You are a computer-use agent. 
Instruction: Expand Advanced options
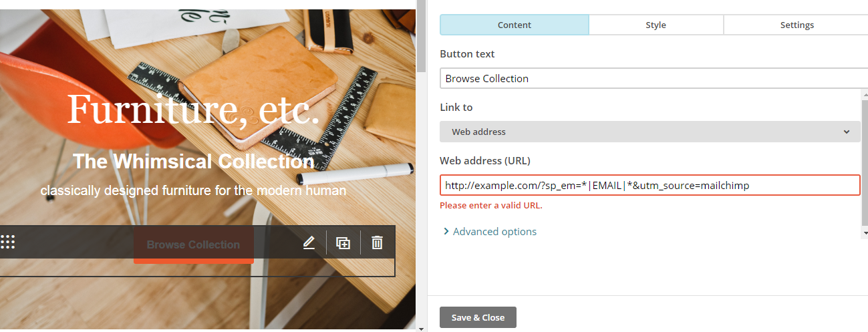490,231
